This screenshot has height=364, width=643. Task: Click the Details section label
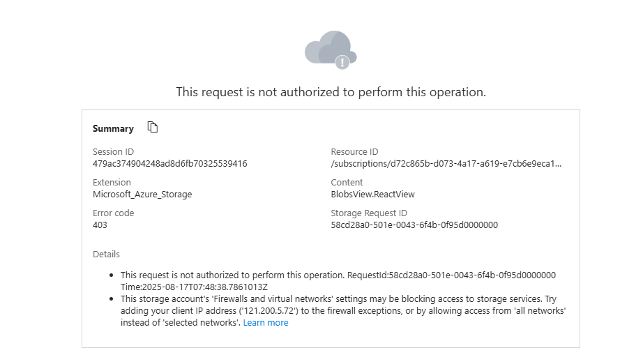(x=106, y=255)
